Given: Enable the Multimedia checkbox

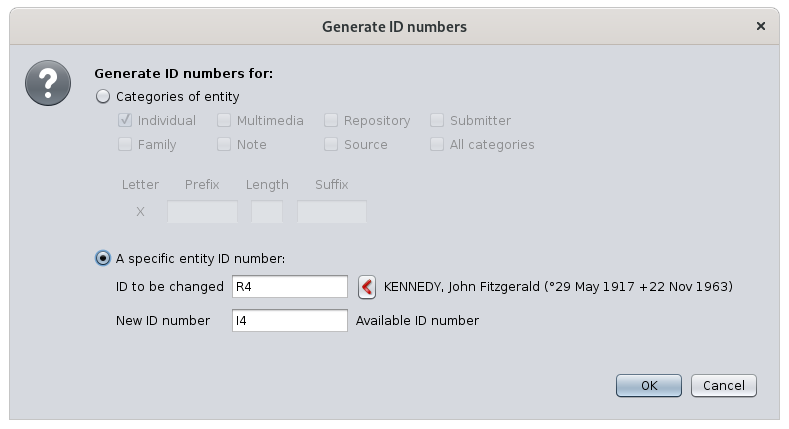Looking at the screenshot, I should point(224,120).
